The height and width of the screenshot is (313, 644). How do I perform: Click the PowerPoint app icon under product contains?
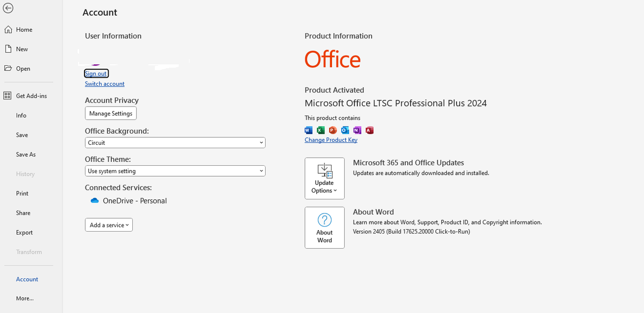(x=333, y=130)
